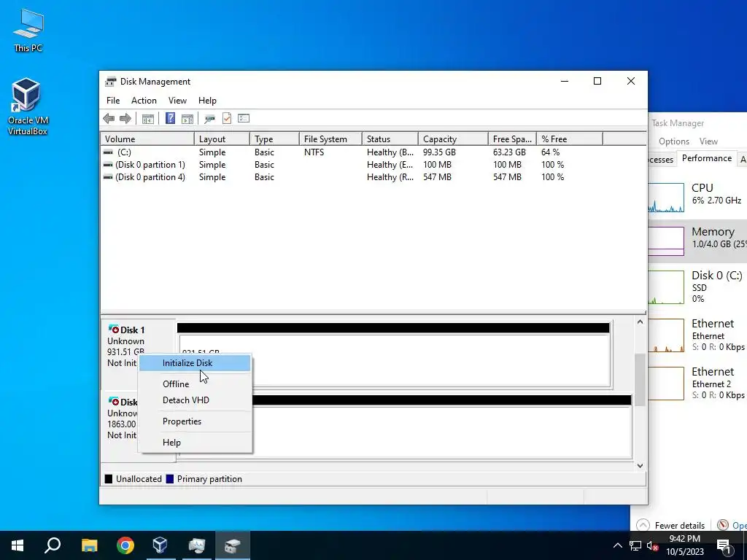Sort by the Layout column header
Viewport: 747px width, 560px height.
coord(222,139)
